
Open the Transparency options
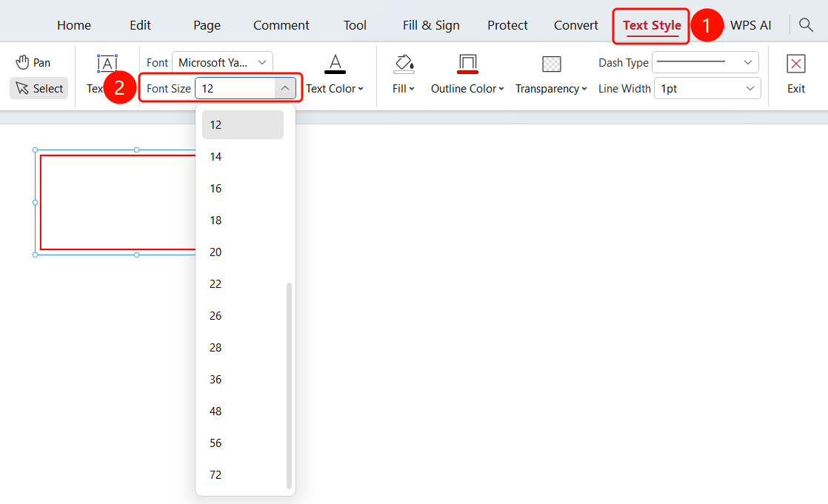(x=551, y=75)
